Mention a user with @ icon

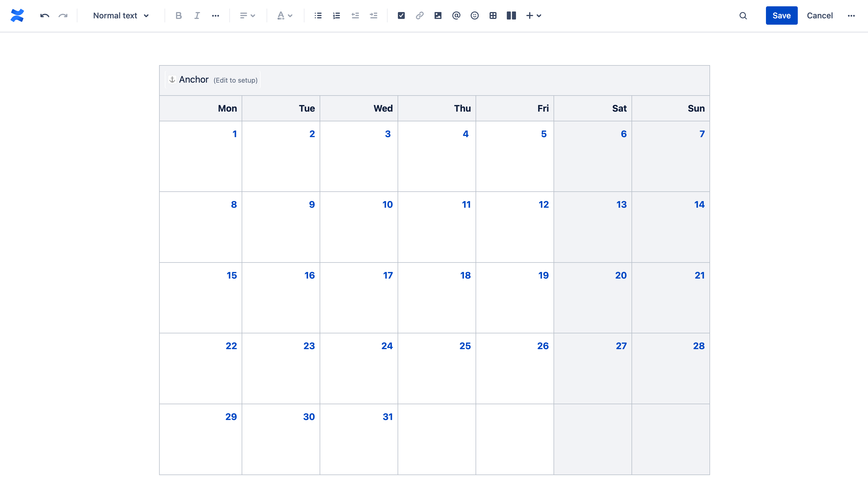(456, 15)
